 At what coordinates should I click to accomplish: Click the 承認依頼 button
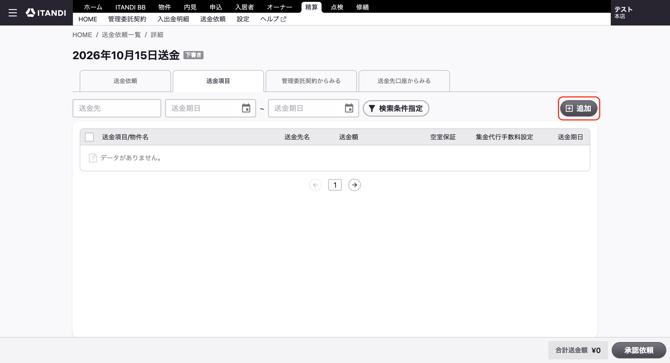(x=639, y=350)
